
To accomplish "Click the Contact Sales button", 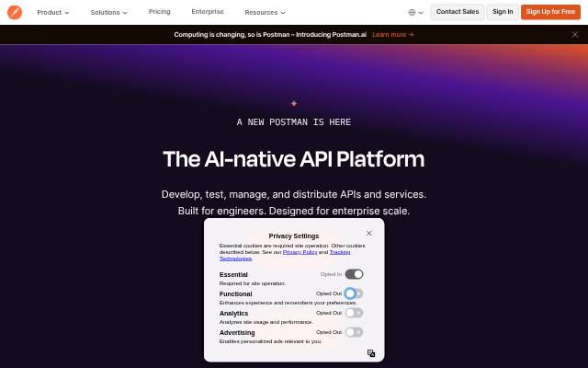I will pos(458,12).
